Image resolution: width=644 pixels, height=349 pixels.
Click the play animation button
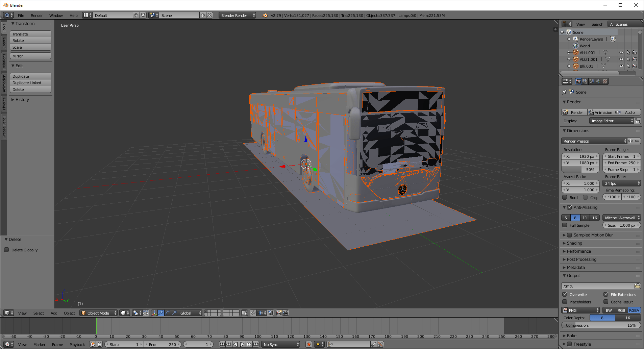[x=242, y=344]
